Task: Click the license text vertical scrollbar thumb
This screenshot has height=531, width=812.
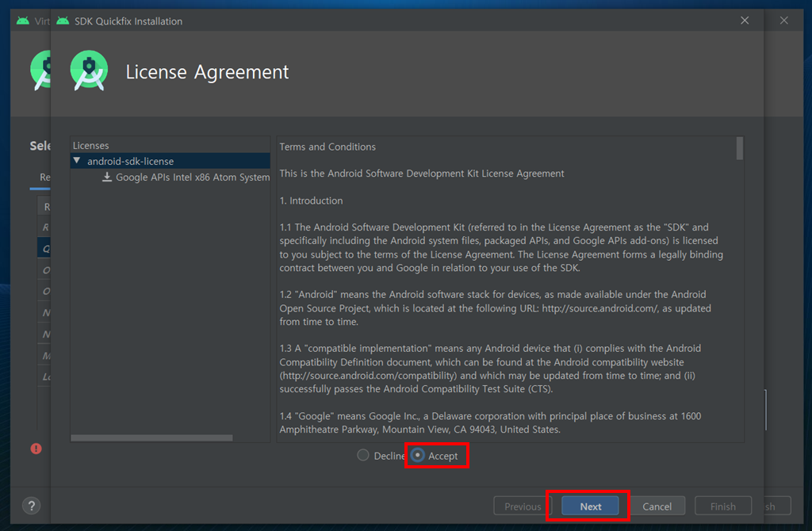Action: point(740,148)
